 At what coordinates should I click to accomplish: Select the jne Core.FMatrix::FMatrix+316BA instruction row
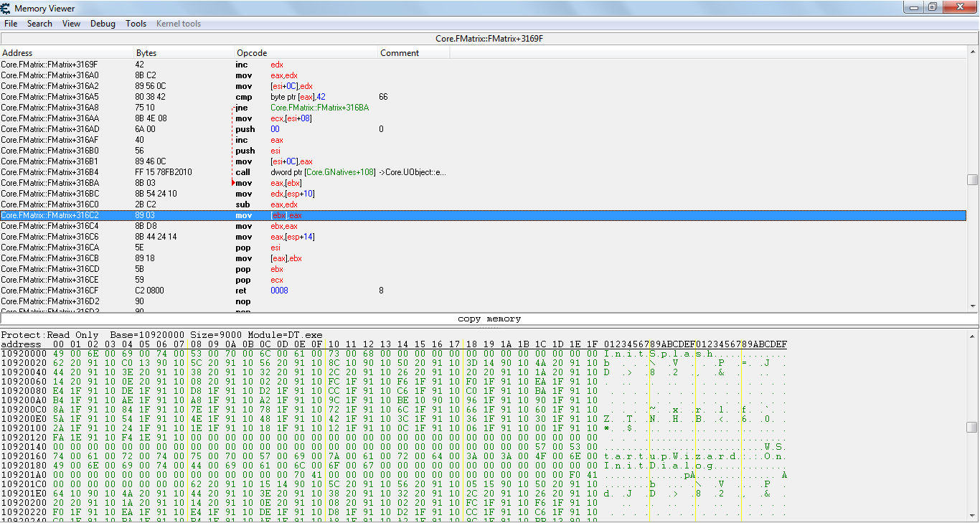click(287, 108)
